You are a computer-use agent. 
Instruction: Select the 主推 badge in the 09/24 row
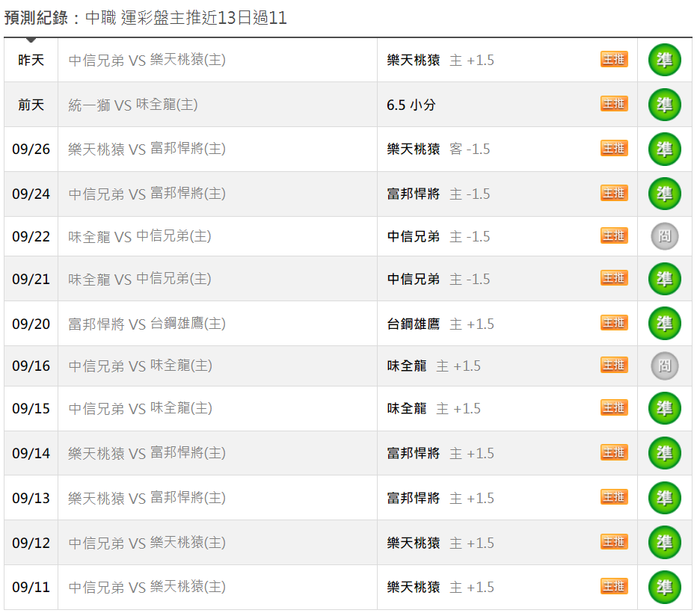pyautogui.click(x=614, y=193)
